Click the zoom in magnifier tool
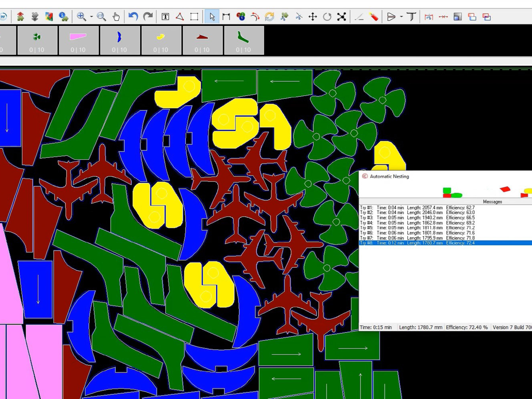The width and height of the screenshot is (532, 399). click(81, 17)
